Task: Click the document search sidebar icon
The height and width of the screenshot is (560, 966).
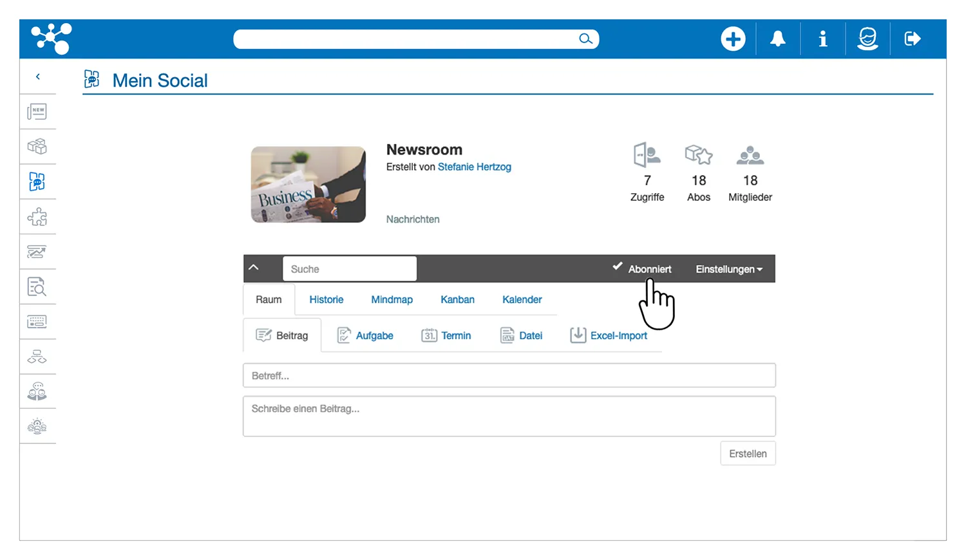Action: point(37,286)
